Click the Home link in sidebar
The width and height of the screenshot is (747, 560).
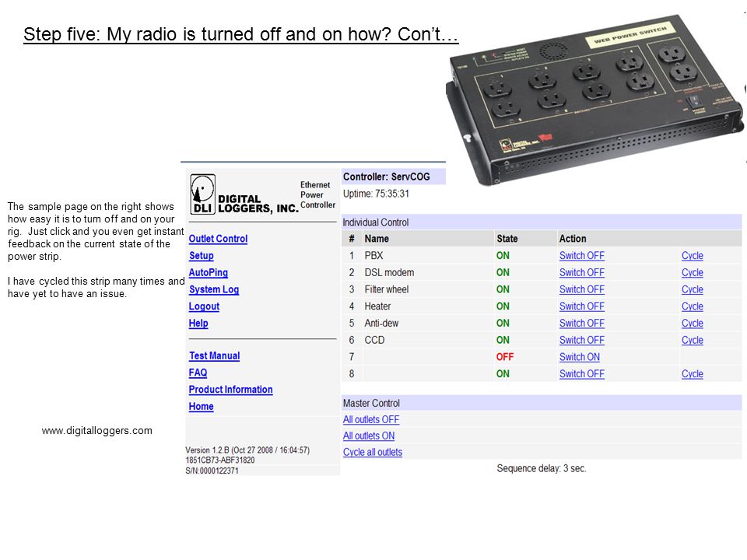[201, 407]
